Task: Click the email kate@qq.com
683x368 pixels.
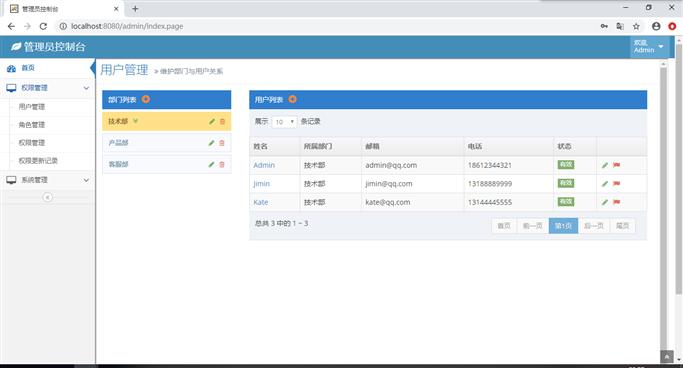Action: coord(388,202)
